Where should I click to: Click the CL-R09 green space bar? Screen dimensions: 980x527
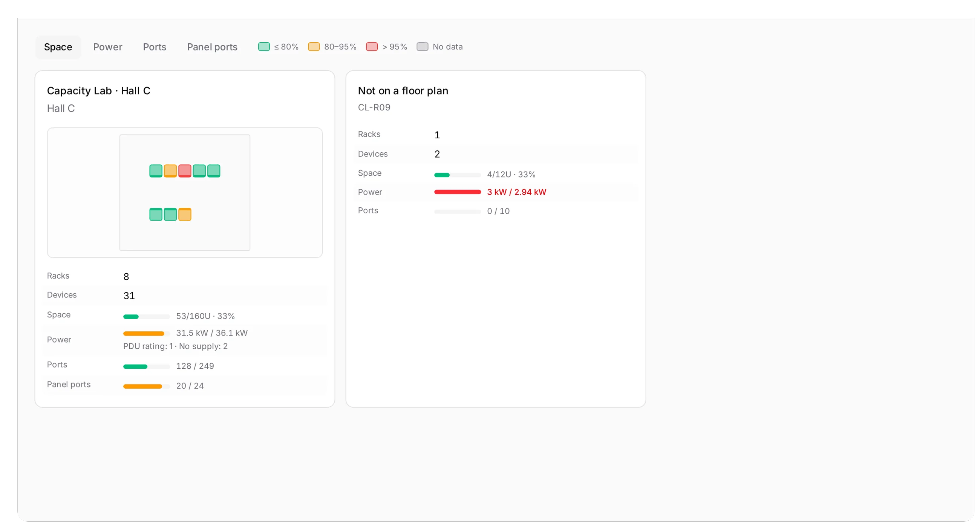click(x=457, y=175)
